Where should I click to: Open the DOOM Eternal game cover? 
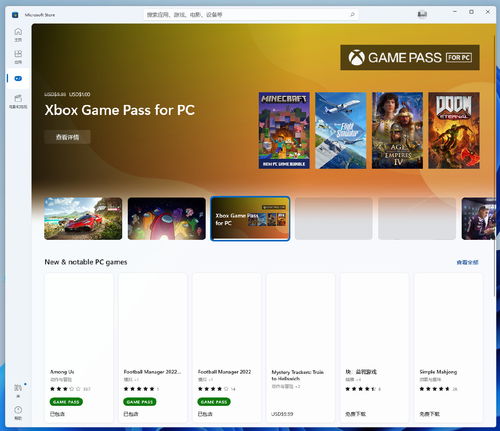(454, 130)
